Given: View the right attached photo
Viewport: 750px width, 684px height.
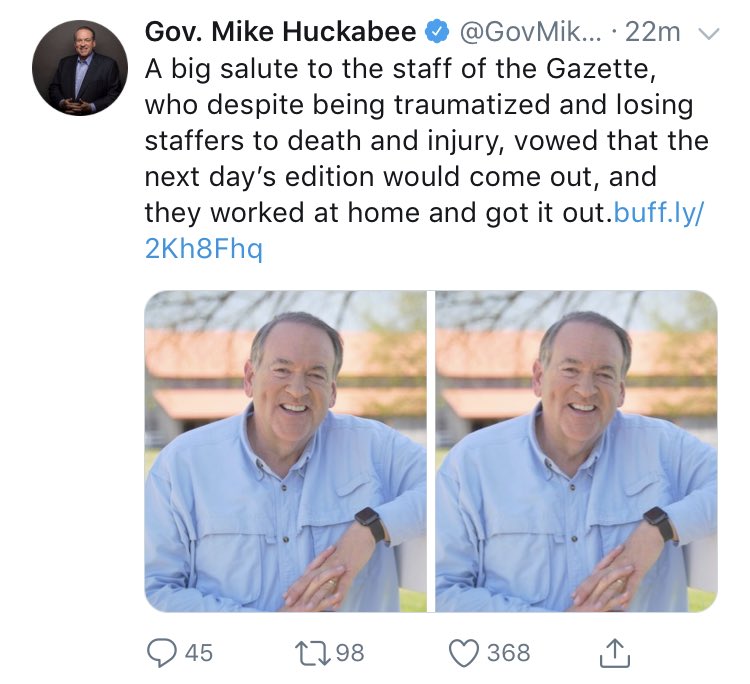Looking at the screenshot, I should pyautogui.click(x=576, y=451).
